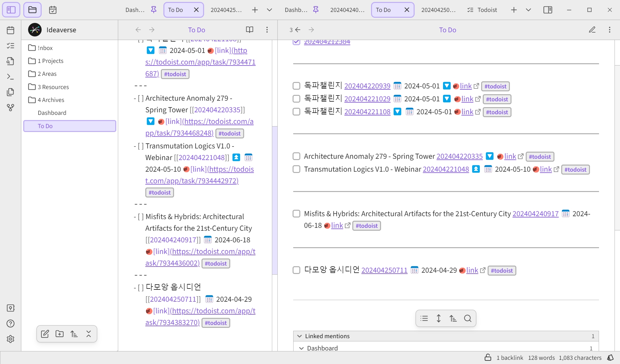Open the graph view ribbon icon
Viewport: 620px width, 364px height.
click(x=10, y=107)
